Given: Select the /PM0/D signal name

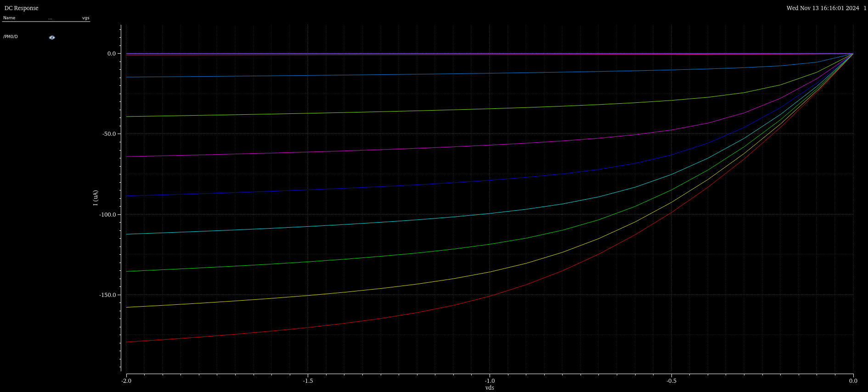Looking at the screenshot, I should point(11,37).
